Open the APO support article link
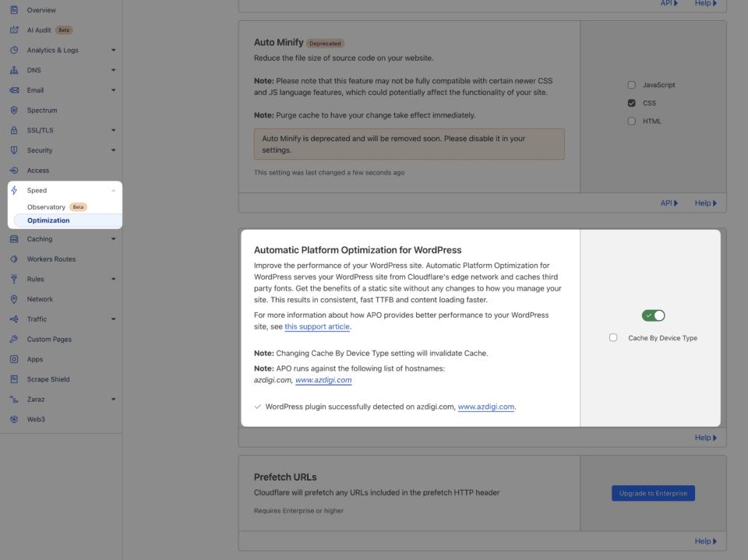 316,327
